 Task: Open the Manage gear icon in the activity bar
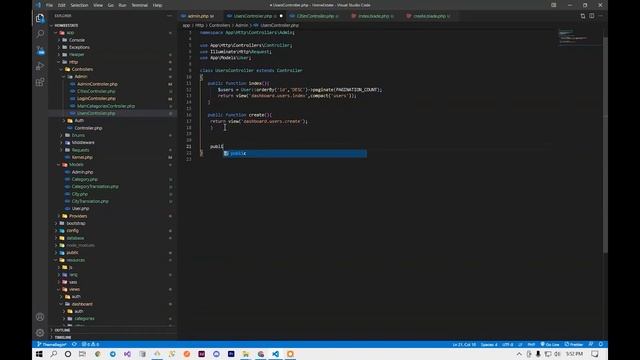(40, 333)
